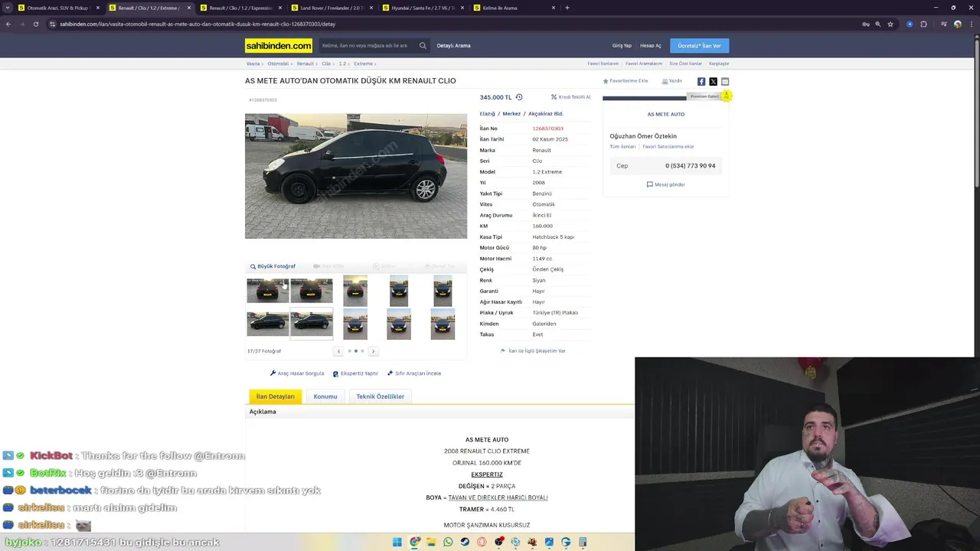Reload the page in the browser

(36, 24)
